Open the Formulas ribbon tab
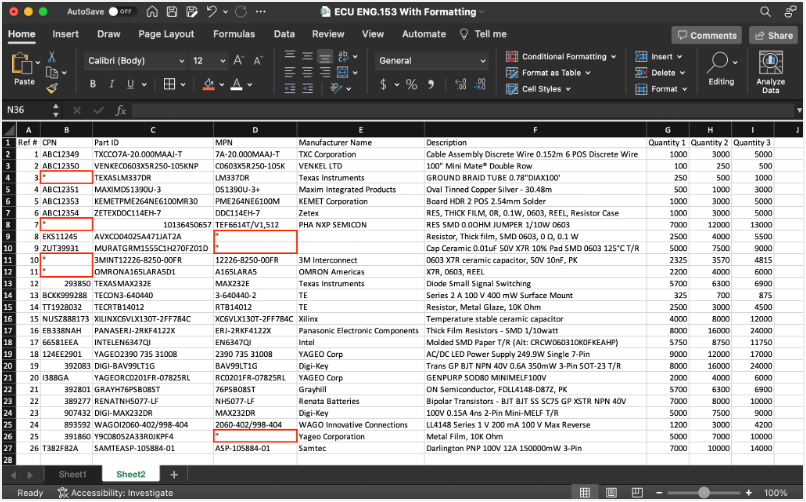The image size is (806, 502). (234, 34)
